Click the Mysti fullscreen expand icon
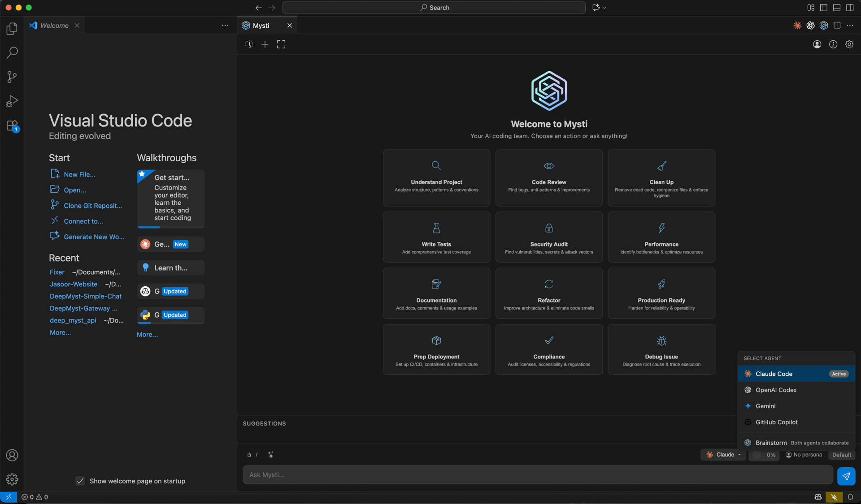Viewport: 861px width, 504px height. coord(281,44)
